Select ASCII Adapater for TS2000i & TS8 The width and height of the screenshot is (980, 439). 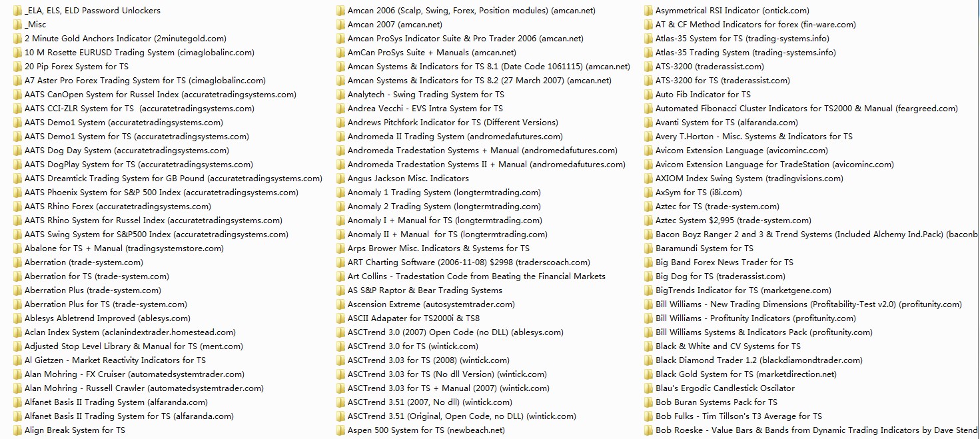413,318
